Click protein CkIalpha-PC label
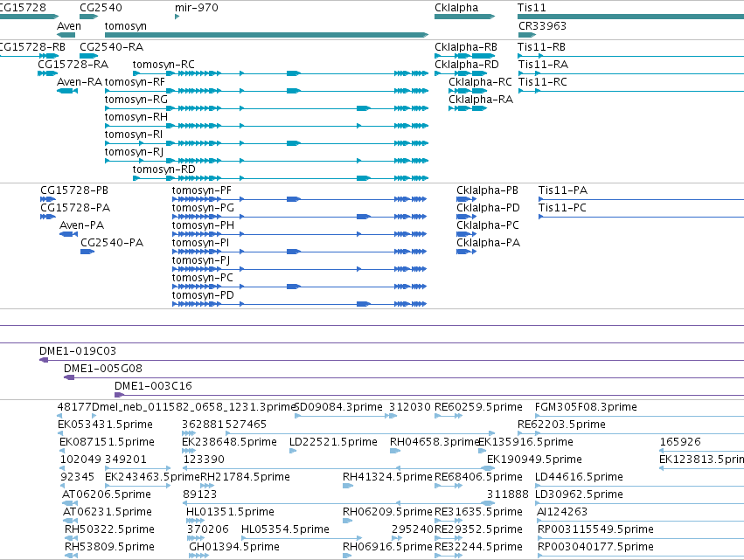 [488, 225]
